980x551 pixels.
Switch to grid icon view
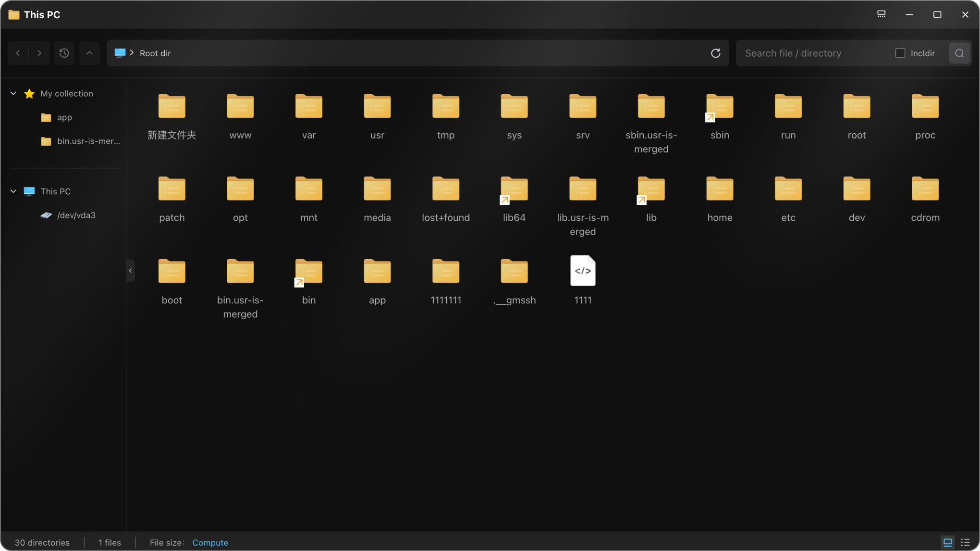tap(947, 542)
